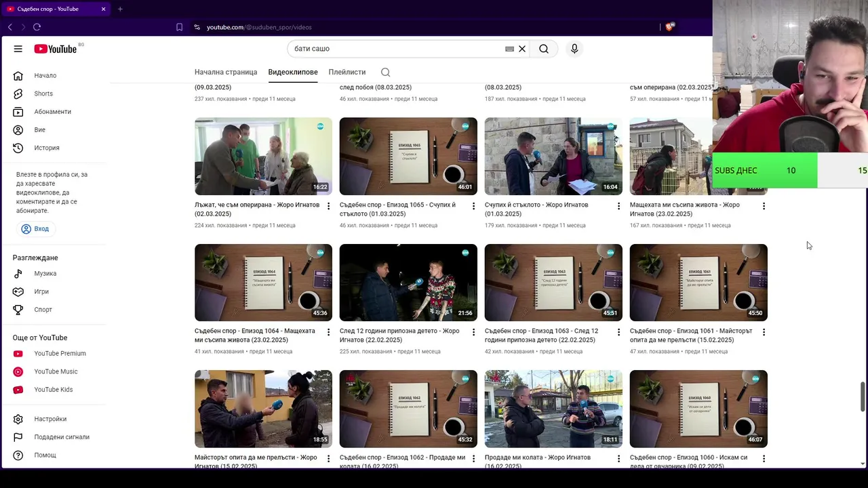Viewport: 868px width, 488px height.
Task: Close the 'Съдебен спор - YouTube' tab
Action: click(103, 9)
